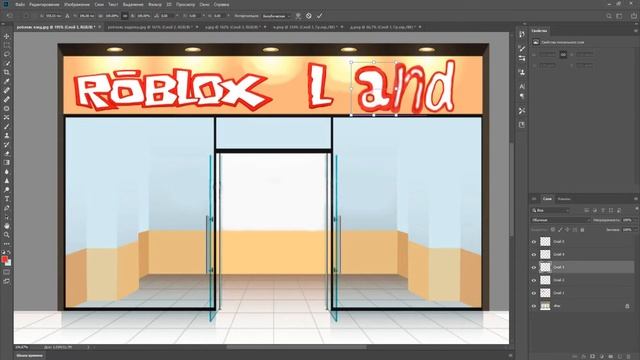Select the Type tool

pos(7,199)
